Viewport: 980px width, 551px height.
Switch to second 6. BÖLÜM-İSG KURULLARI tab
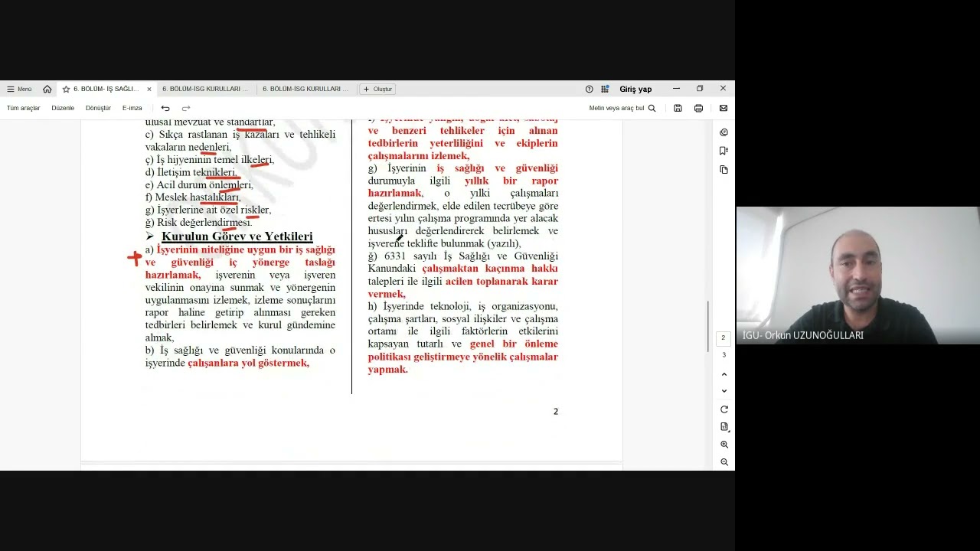click(x=205, y=89)
